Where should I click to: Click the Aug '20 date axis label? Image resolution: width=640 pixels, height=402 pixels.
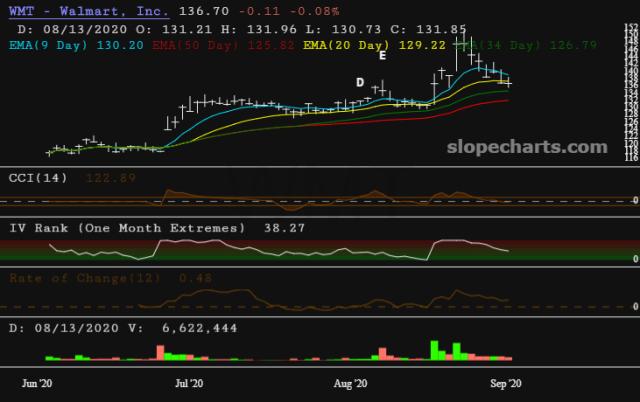tap(350, 383)
